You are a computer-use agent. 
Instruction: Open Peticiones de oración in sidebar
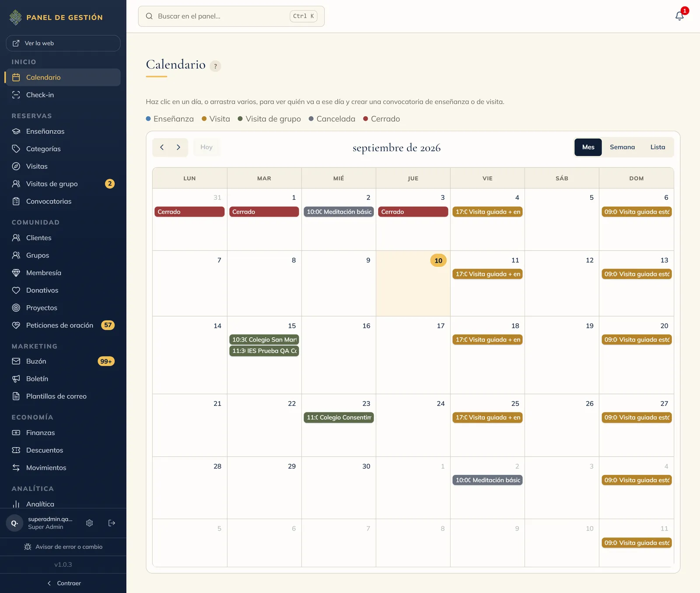coord(63,325)
